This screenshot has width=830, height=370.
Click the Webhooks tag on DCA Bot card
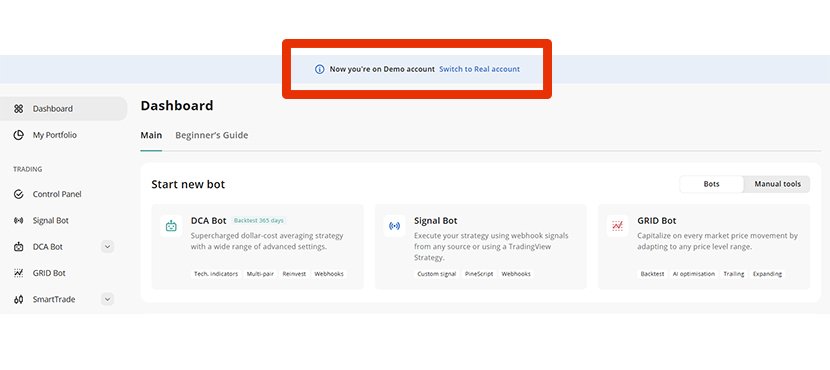[x=329, y=274]
